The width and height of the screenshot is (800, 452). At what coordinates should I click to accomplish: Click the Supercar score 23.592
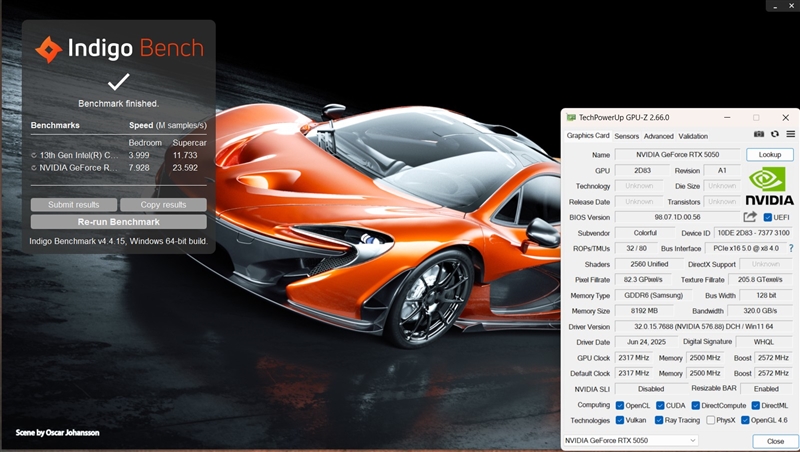point(185,167)
